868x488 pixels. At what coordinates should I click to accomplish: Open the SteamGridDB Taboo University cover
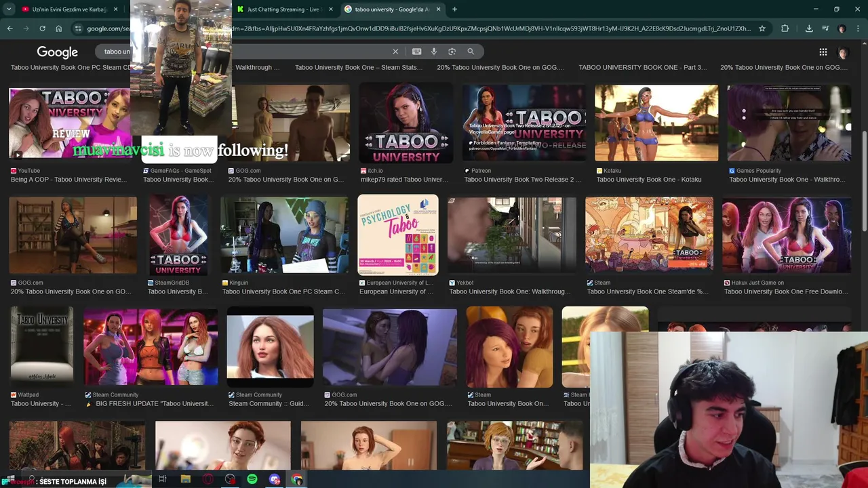coord(178,235)
